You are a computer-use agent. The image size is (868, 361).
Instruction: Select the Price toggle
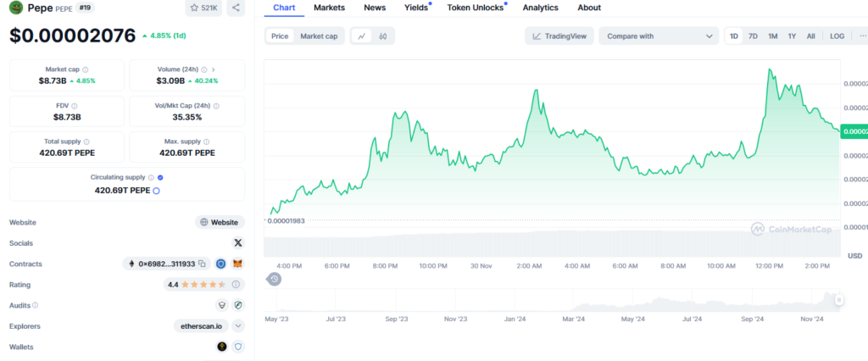[x=280, y=36]
